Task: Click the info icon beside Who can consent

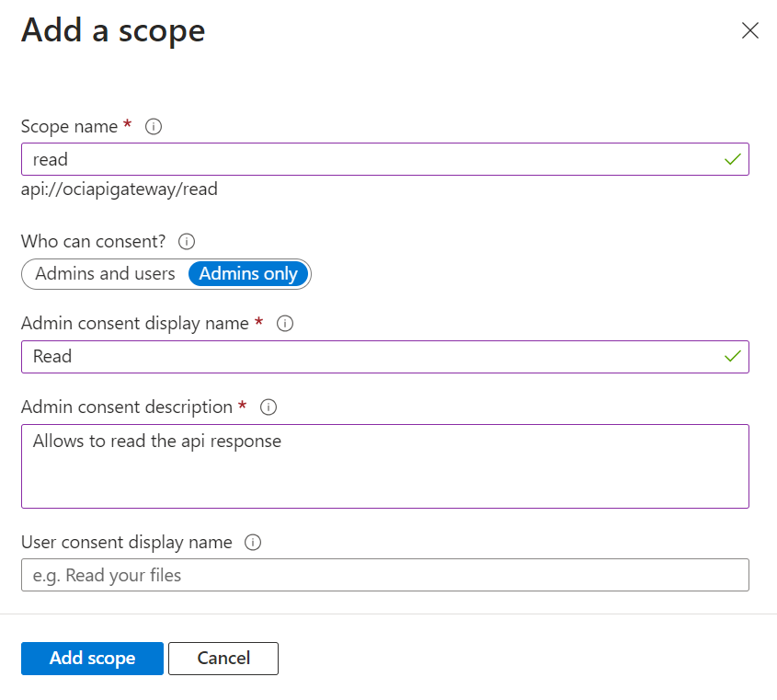Action: pyautogui.click(x=187, y=242)
